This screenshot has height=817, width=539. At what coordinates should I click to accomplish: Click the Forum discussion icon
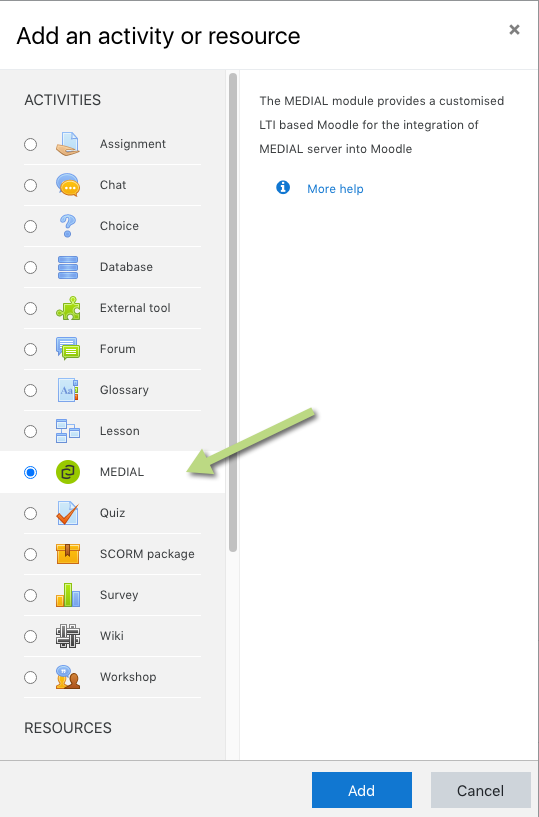68,349
